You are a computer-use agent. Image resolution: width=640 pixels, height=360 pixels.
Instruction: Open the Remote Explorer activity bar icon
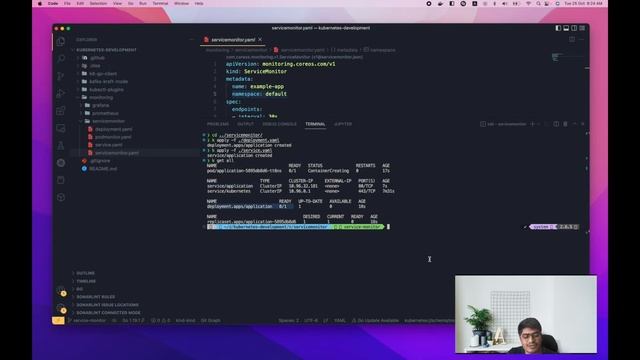click(61, 128)
